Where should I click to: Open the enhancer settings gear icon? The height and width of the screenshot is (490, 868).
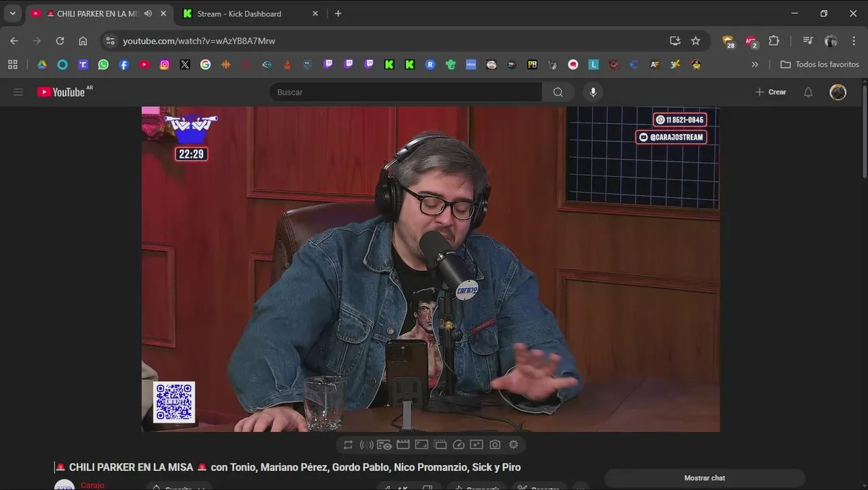click(513, 444)
